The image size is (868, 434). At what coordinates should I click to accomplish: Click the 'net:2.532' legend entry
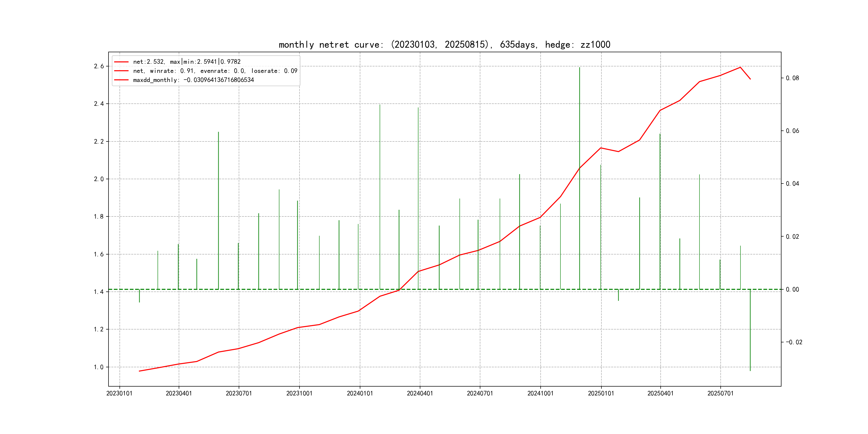click(187, 62)
